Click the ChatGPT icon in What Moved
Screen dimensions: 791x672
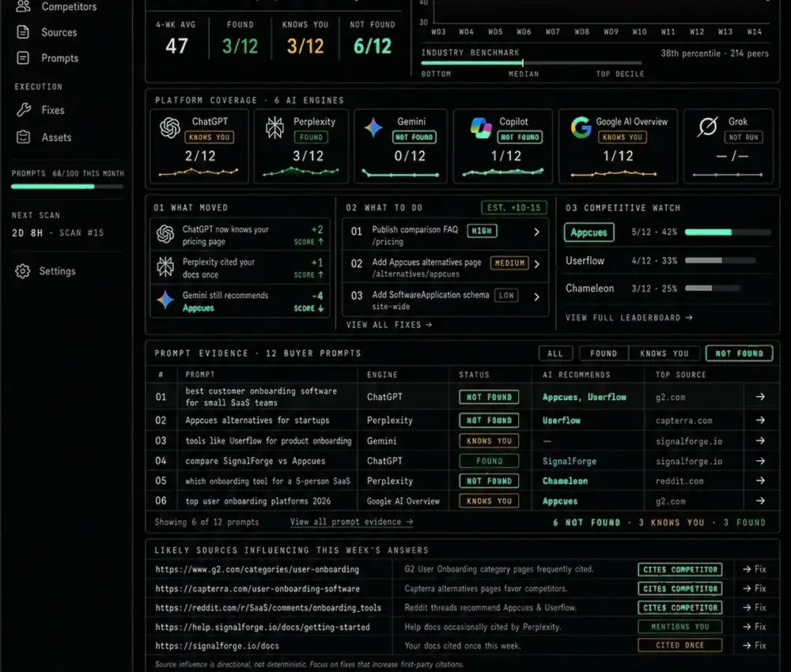(x=165, y=235)
